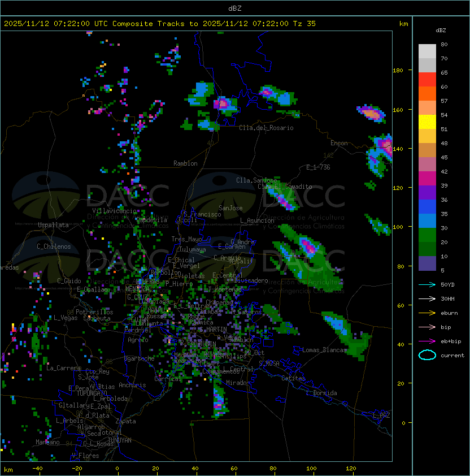Click the 'E_1-736' map label
The image size is (470, 476).
[x=318, y=167]
